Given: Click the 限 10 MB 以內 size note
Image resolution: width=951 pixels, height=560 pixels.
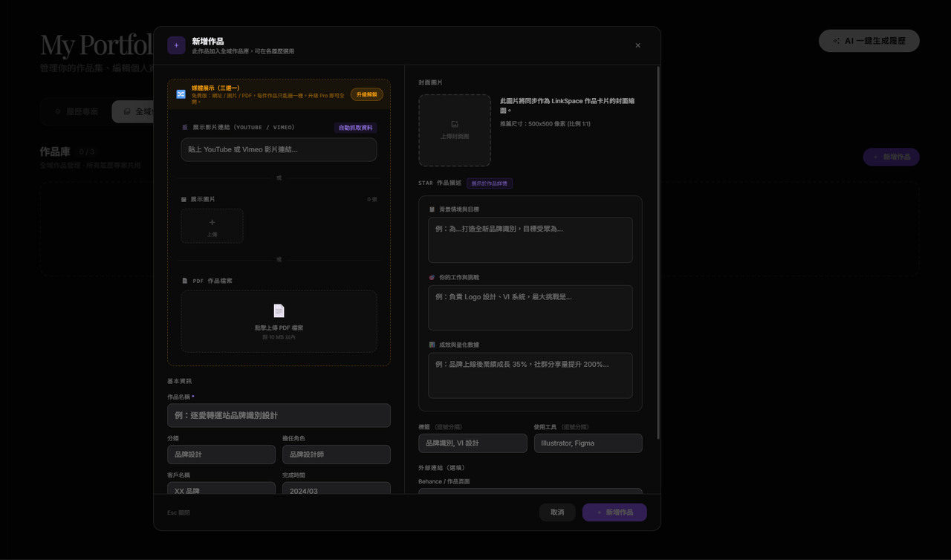Looking at the screenshot, I should click(x=279, y=337).
